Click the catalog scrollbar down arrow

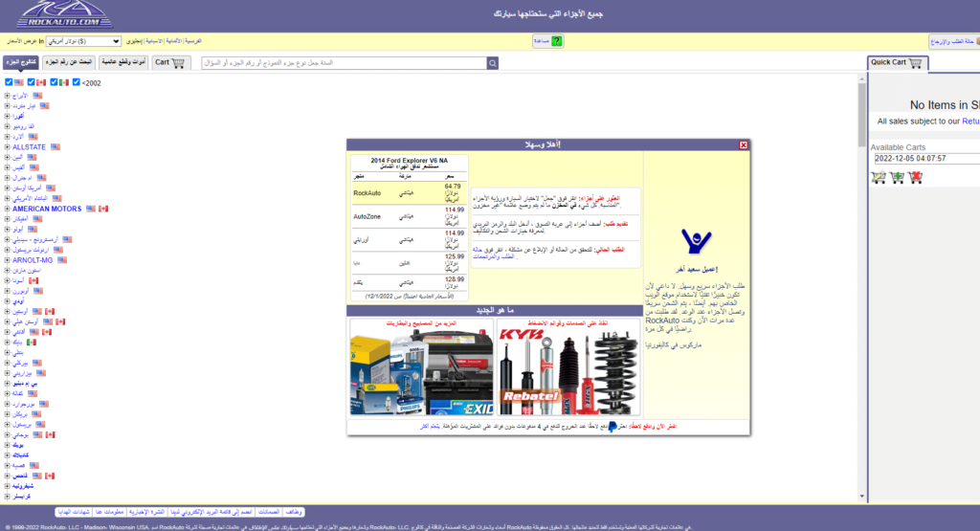coord(862,497)
